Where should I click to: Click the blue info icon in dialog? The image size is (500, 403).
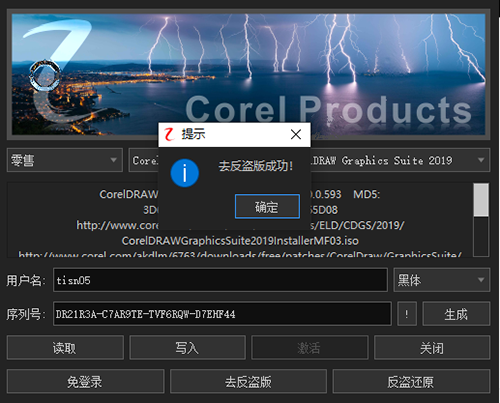point(185,173)
